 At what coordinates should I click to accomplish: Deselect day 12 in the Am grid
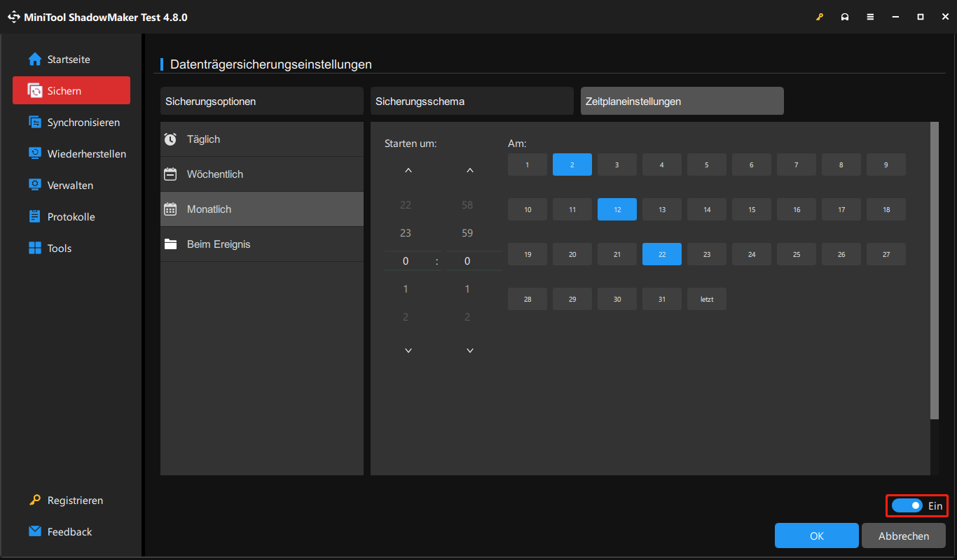[x=617, y=209]
